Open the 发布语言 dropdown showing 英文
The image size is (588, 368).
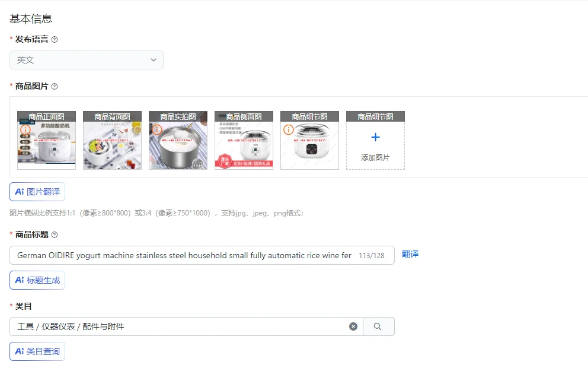(87, 60)
